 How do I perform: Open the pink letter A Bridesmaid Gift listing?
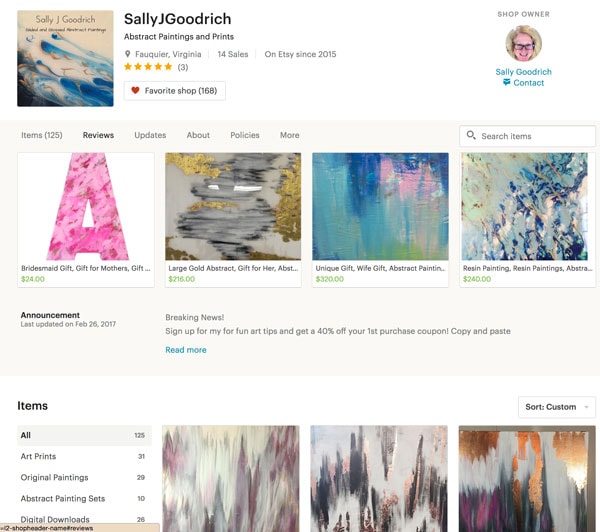point(86,220)
